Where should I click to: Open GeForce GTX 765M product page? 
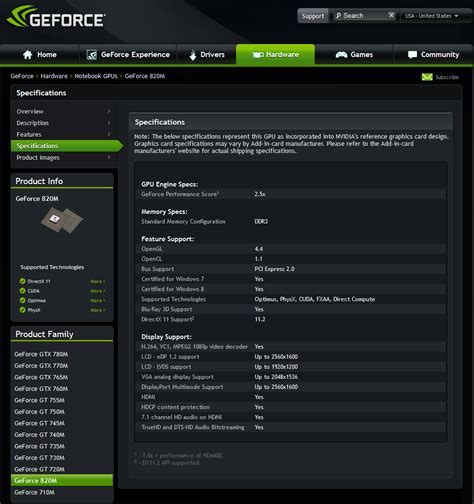click(x=41, y=377)
